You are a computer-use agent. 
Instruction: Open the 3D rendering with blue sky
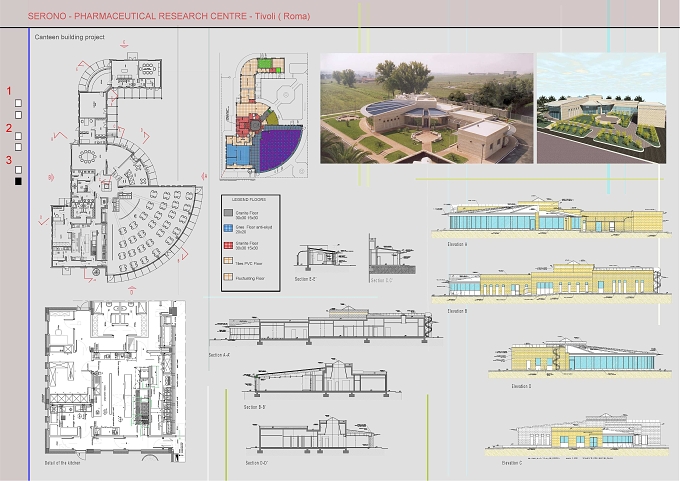tap(602, 108)
